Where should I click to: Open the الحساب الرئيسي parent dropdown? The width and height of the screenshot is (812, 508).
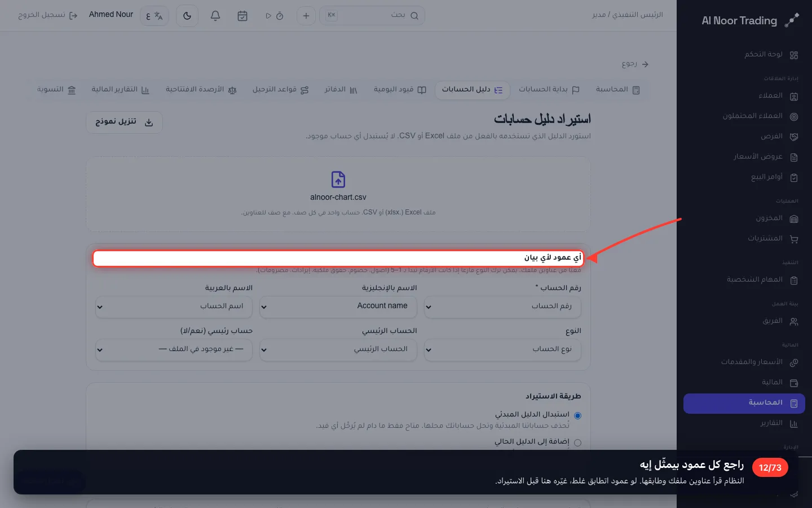[x=338, y=349]
